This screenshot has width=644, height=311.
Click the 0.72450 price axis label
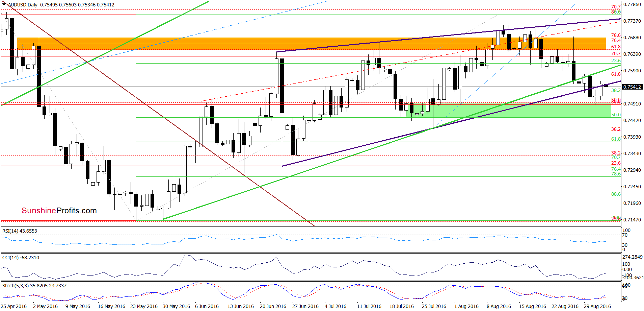tap(632, 187)
